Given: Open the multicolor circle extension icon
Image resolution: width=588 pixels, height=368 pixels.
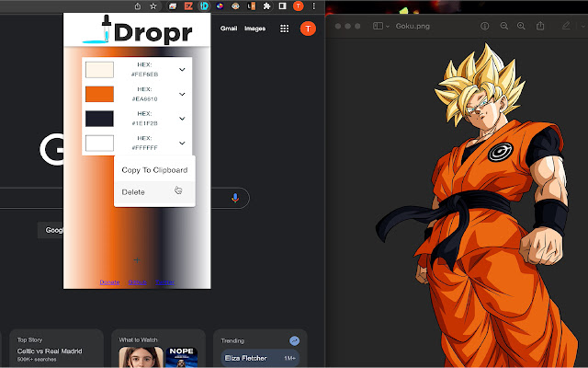Looking at the screenshot, I should 220,6.
